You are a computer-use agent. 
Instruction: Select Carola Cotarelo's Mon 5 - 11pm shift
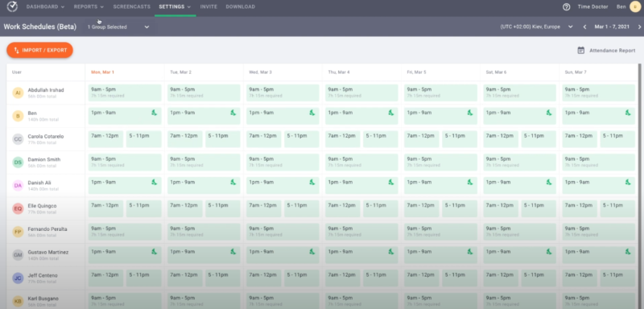(144, 139)
